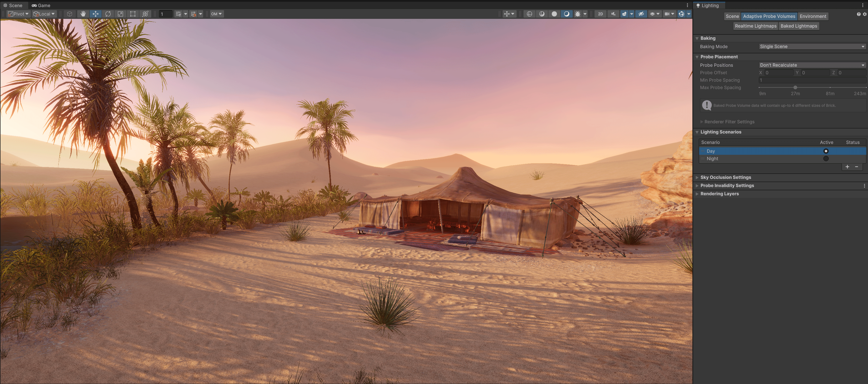868x384 pixels.
Task: Toggle scene visibility eye icon
Action: point(641,14)
